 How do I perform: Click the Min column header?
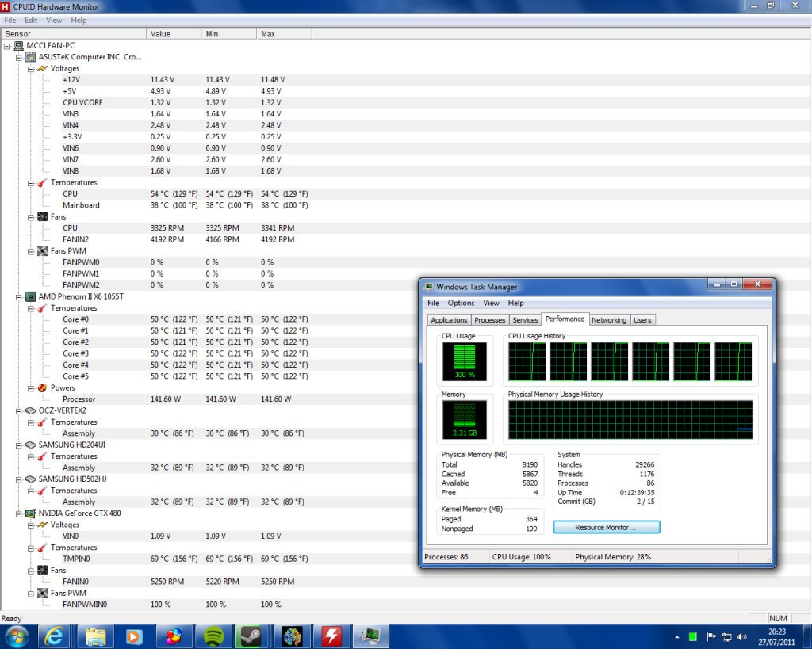229,33
